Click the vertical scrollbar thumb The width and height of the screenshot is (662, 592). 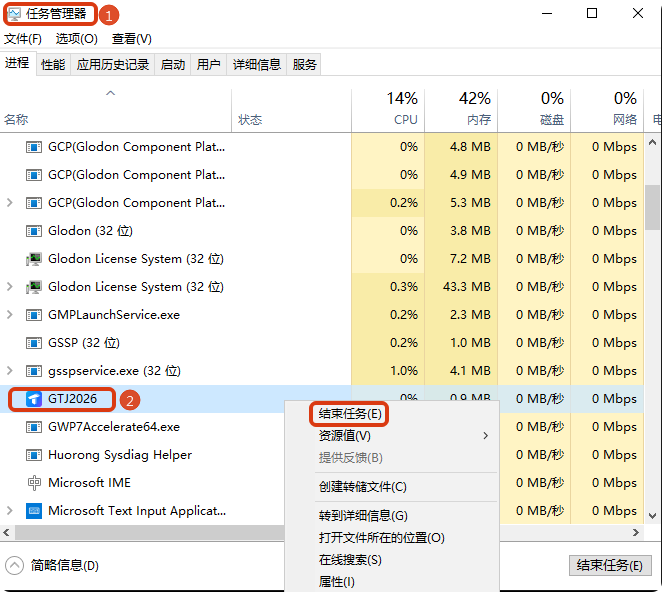652,207
